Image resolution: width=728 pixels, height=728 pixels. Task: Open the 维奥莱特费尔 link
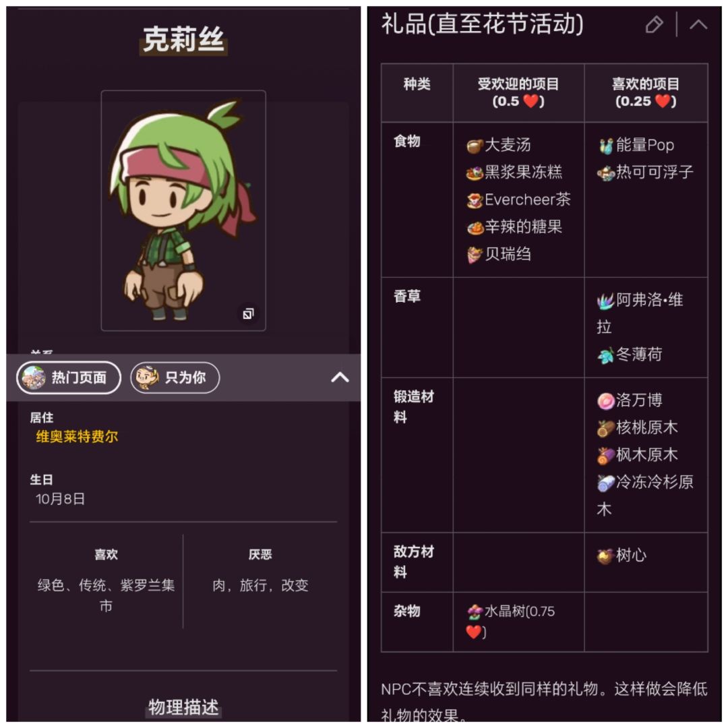[x=77, y=436]
